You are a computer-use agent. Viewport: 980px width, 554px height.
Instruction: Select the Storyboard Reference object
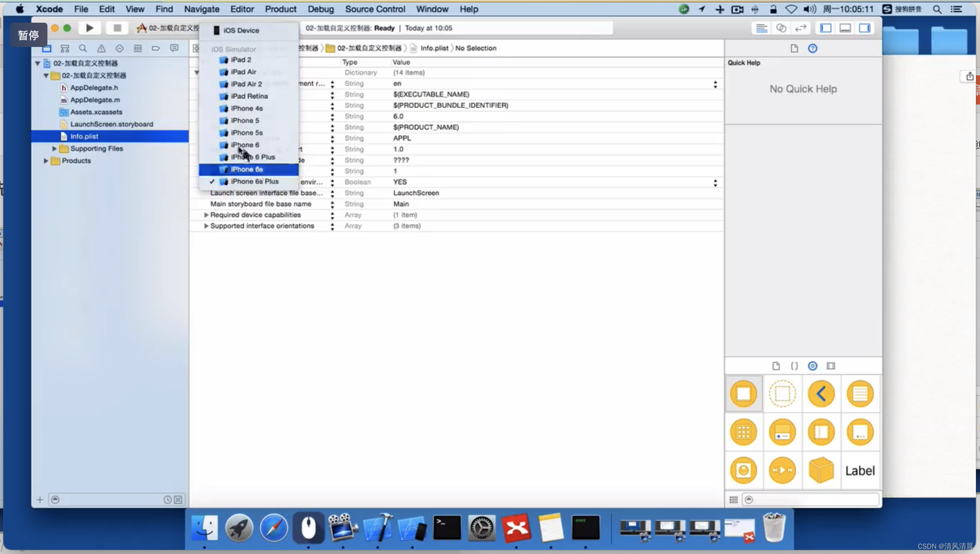(x=783, y=394)
